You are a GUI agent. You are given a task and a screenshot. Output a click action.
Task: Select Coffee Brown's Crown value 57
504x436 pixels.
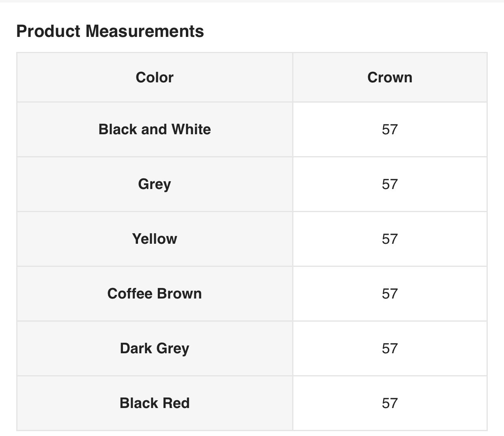390,294
